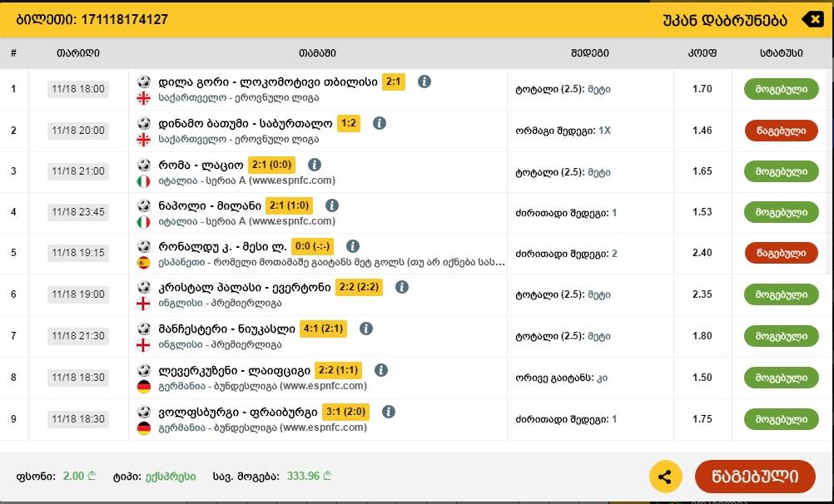834x504 pixels.
Task: Click ორივე გაიტანს: კი result cell
Action: [561, 378]
